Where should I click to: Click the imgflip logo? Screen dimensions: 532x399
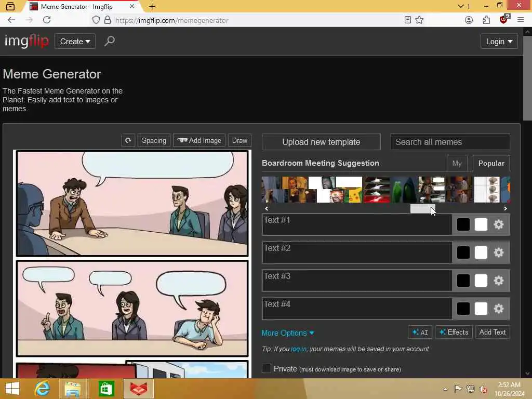coord(26,41)
